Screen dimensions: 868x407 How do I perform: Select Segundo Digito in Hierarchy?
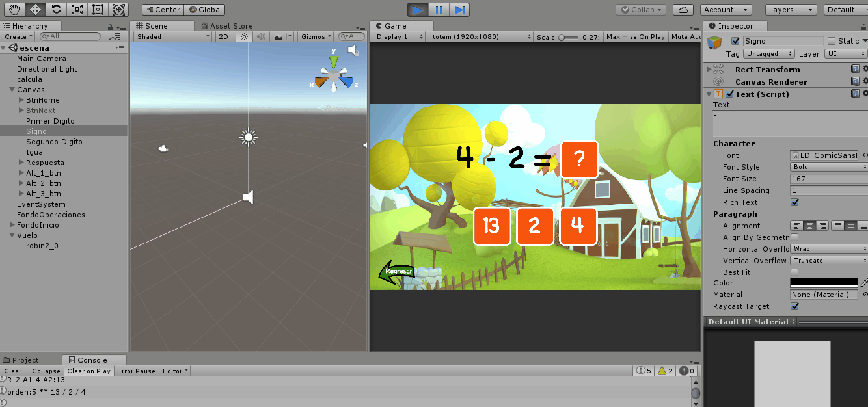[54, 142]
